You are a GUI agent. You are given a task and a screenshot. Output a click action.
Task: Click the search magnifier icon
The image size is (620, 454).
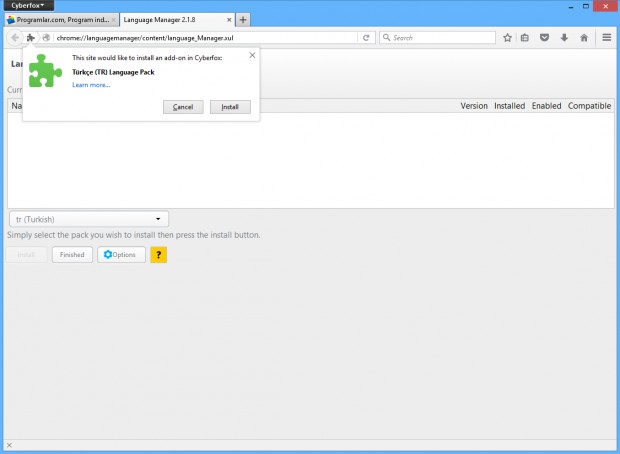(386, 38)
